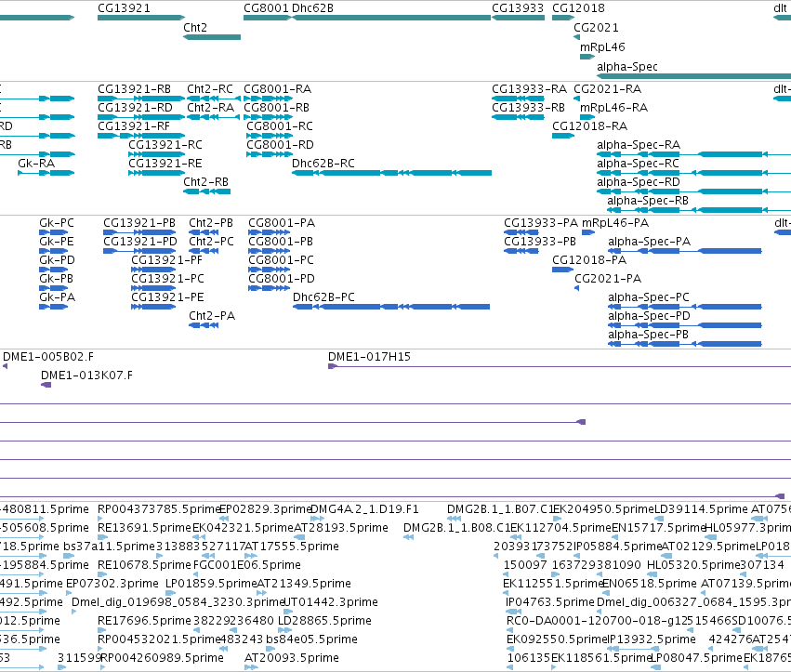The height and width of the screenshot is (672, 791).
Task: Click the Dhc62B-PC protein label
Action: (x=323, y=297)
